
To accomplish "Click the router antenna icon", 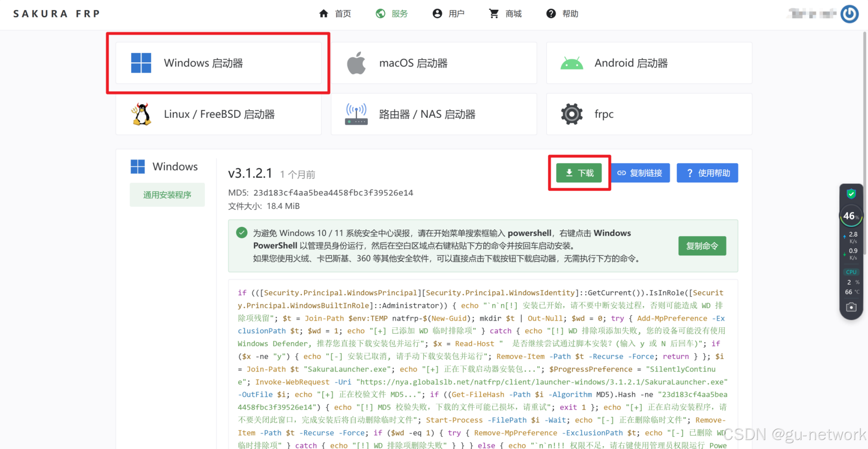I will click(x=356, y=114).
